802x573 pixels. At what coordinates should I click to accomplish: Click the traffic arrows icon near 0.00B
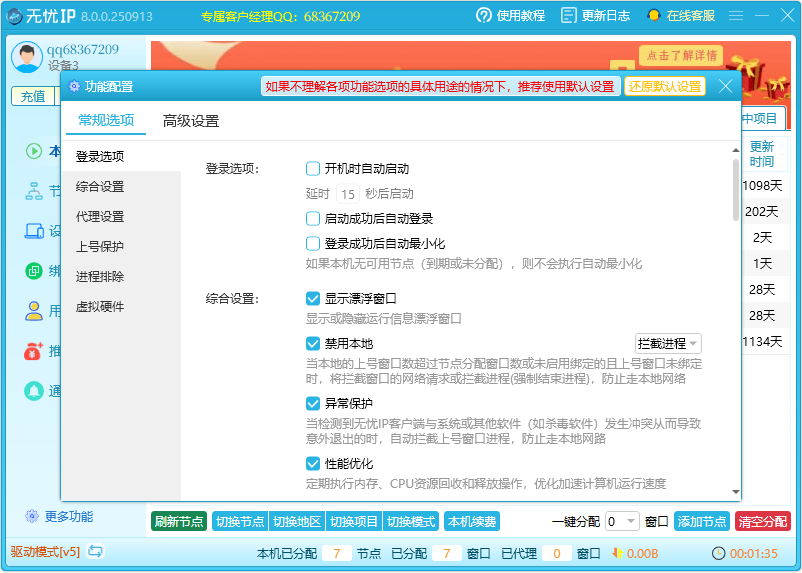point(617,554)
